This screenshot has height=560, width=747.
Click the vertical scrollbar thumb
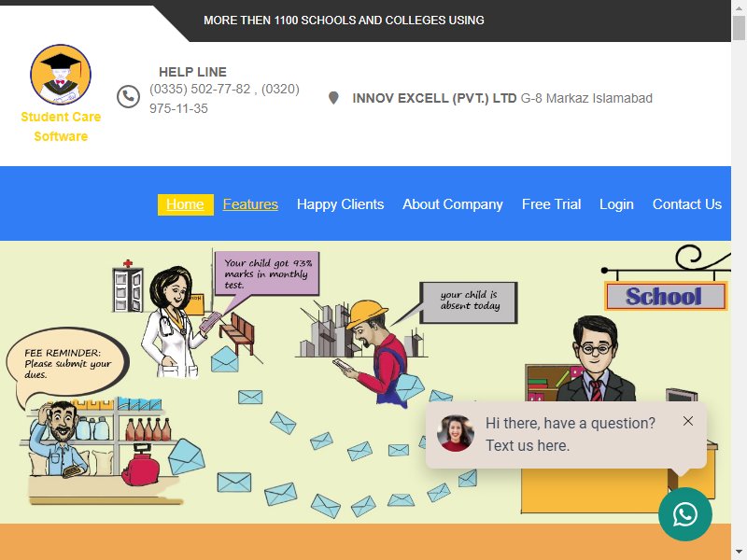[x=739, y=28]
